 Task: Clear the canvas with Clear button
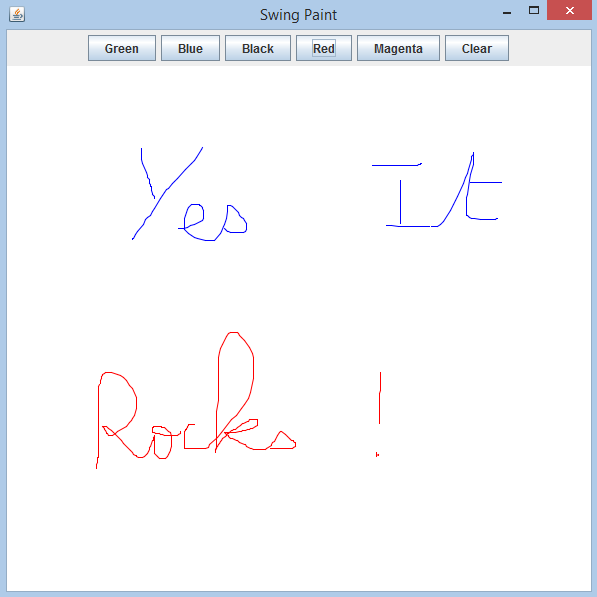pos(477,48)
